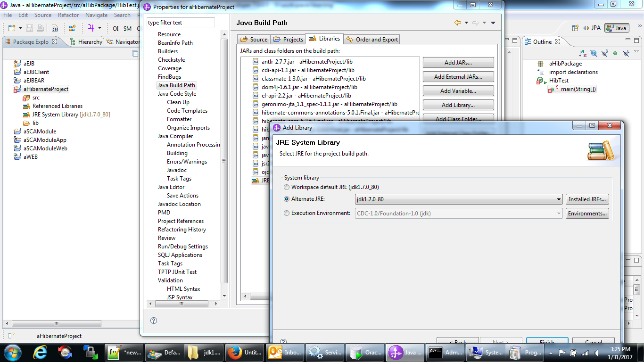The height and width of the screenshot is (362, 644).
Task: Click the Add Variable... button
Action: pos(458,91)
